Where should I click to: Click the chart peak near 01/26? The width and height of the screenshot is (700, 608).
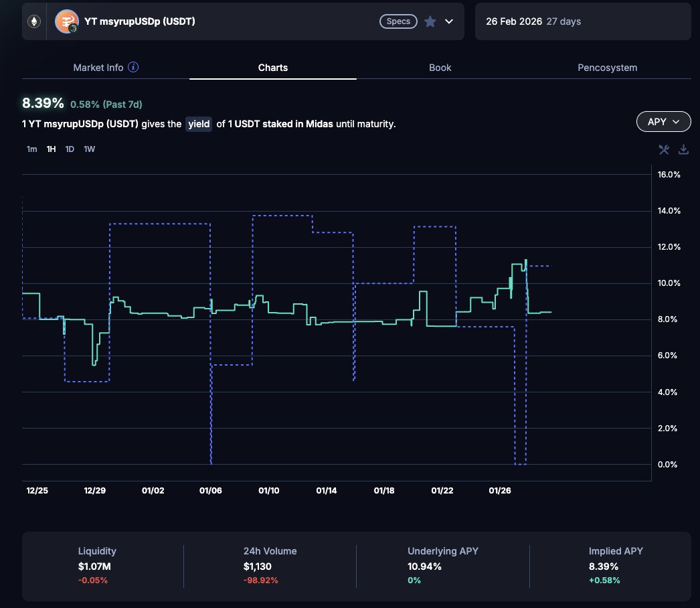point(525,260)
